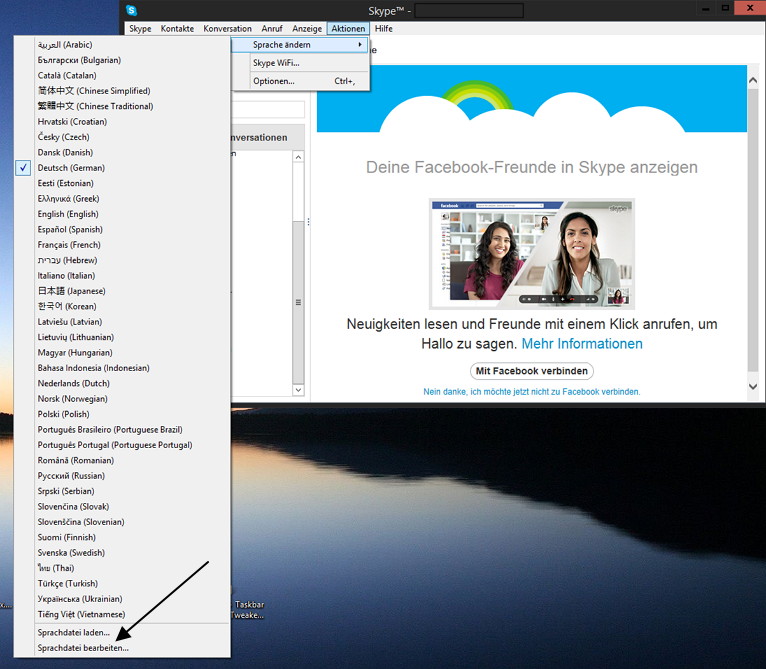The height and width of the screenshot is (669, 766).
Task: Click main content scroll up arrow
Action: coord(753,80)
